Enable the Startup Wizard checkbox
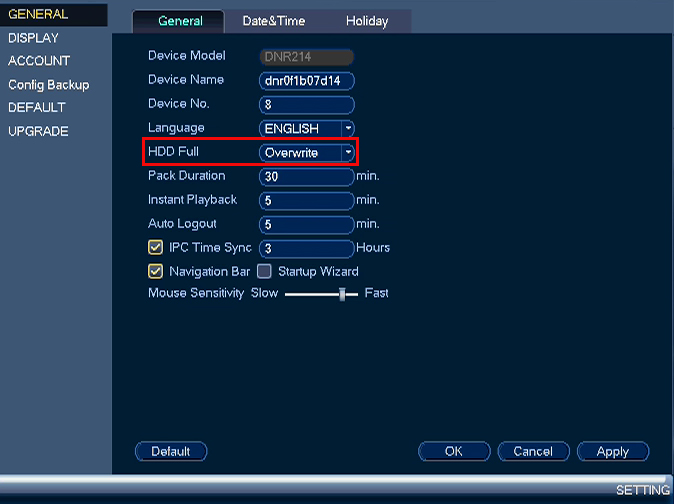The height and width of the screenshot is (504, 674). (x=264, y=271)
